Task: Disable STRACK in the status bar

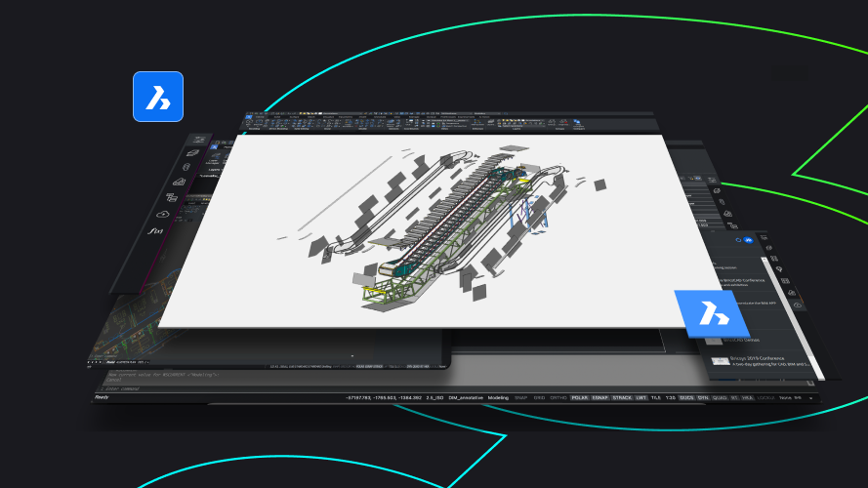Action: pyautogui.click(x=622, y=398)
